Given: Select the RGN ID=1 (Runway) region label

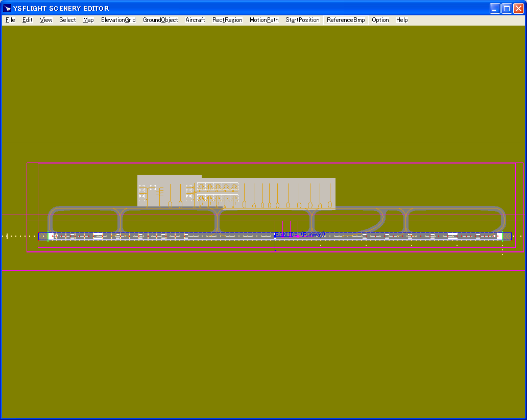Looking at the screenshot, I should point(300,235).
